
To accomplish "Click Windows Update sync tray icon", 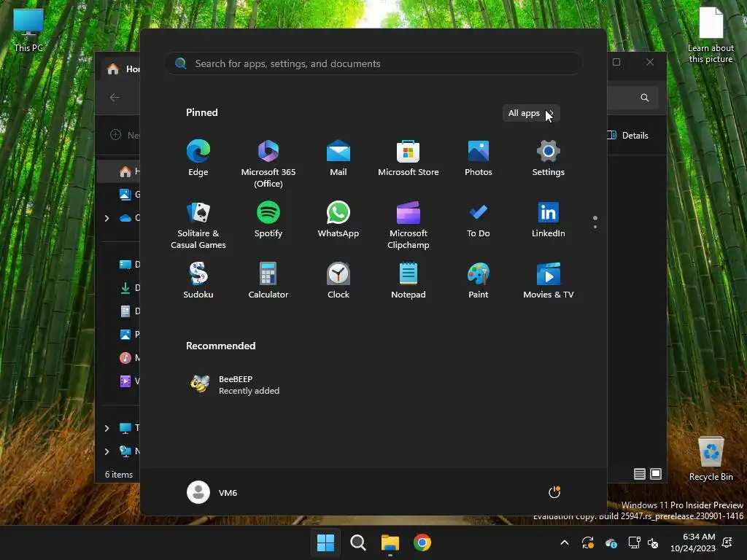I will pos(588,542).
